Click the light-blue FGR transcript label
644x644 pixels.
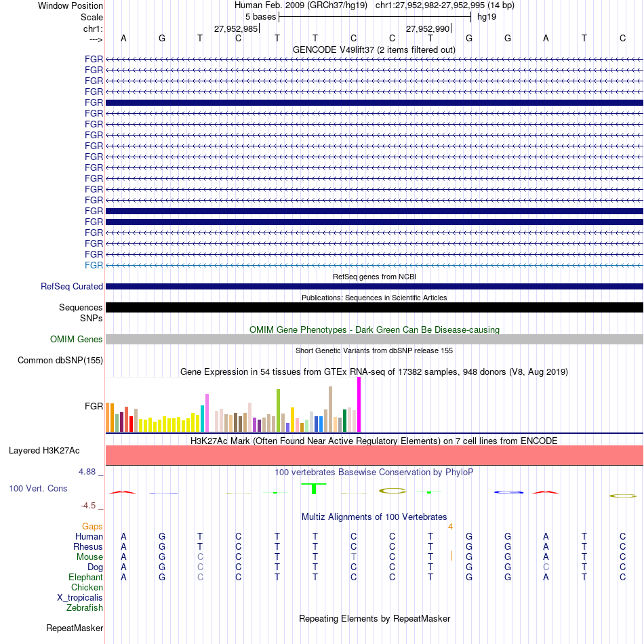(x=94, y=265)
